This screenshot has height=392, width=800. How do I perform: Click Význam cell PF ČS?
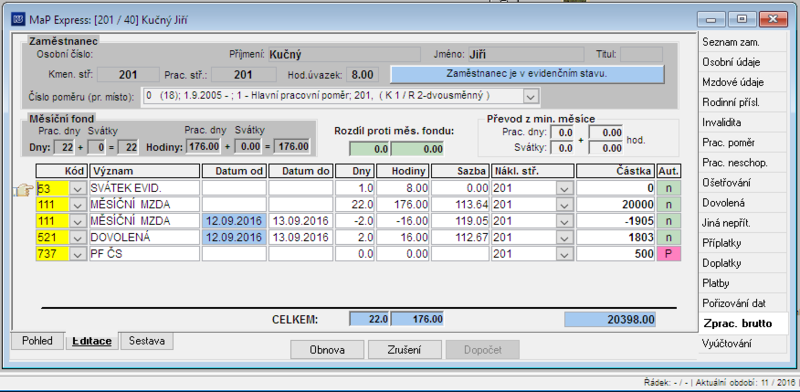pyautogui.click(x=144, y=254)
